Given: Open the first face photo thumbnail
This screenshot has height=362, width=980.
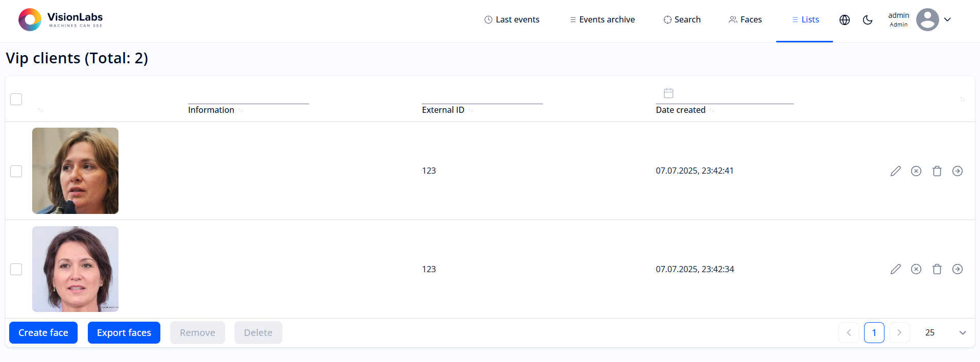Looking at the screenshot, I should coord(75,171).
